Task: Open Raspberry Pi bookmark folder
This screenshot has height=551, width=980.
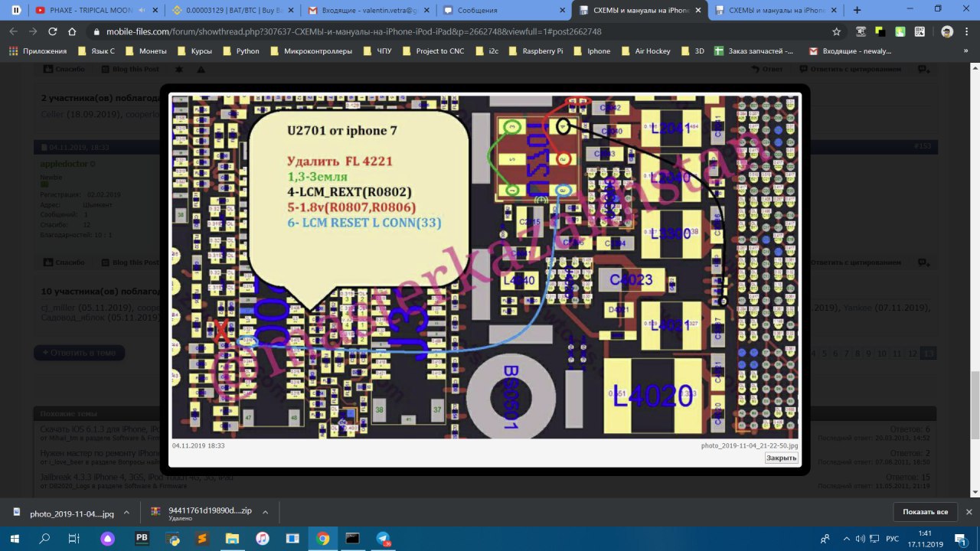Action: click(534, 51)
